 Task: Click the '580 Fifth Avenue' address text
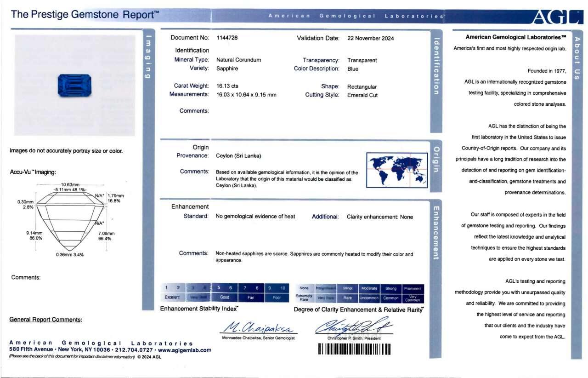[x=31, y=350]
